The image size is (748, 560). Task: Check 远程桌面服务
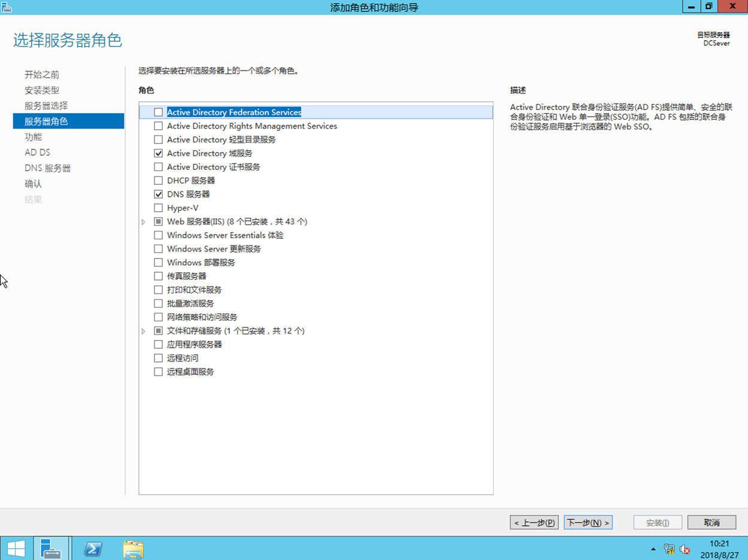pyautogui.click(x=159, y=372)
